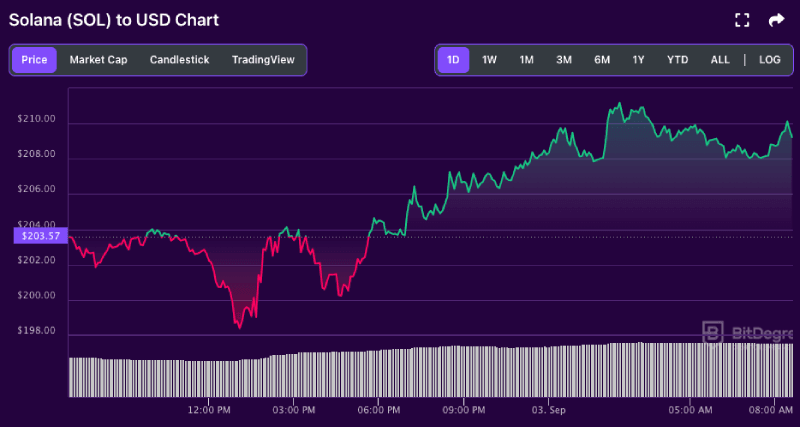Set the chart range to 1M
The width and height of the screenshot is (800, 427).
pyautogui.click(x=527, y=60)
